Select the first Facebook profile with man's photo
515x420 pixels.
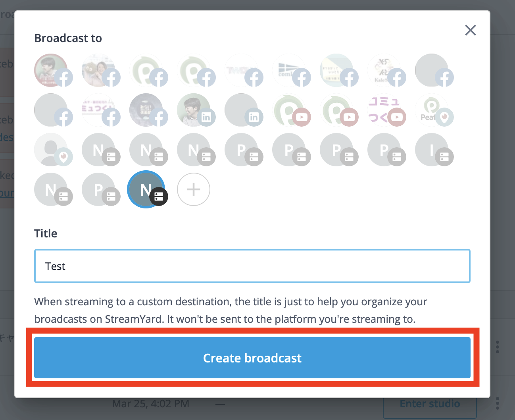click(x=51, y=70)
